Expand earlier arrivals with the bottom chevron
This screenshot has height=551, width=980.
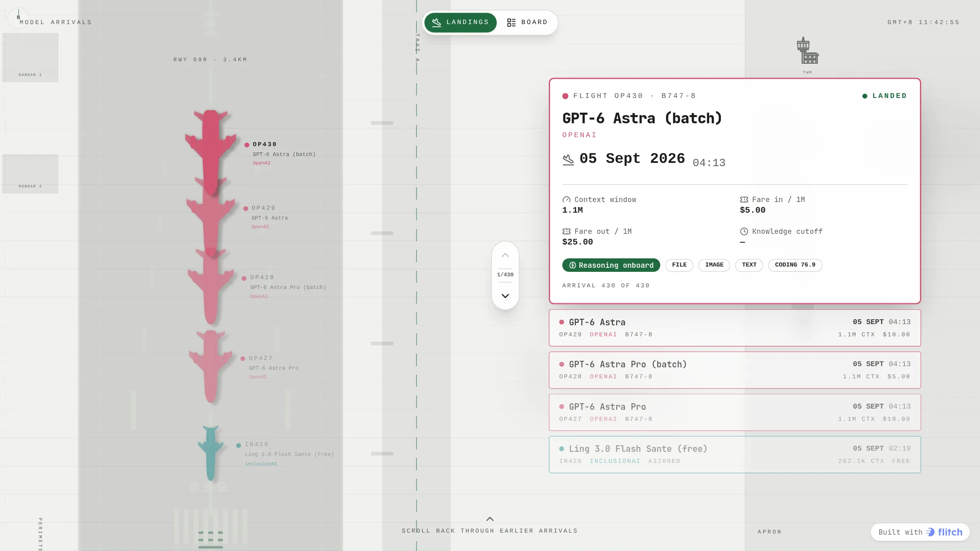[490, 519]
